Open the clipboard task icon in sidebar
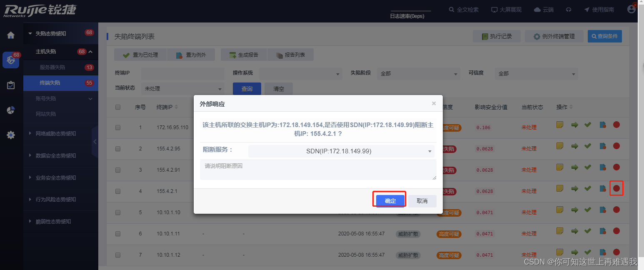The width and height of the screenshot is (644, 270). (11, 85)
